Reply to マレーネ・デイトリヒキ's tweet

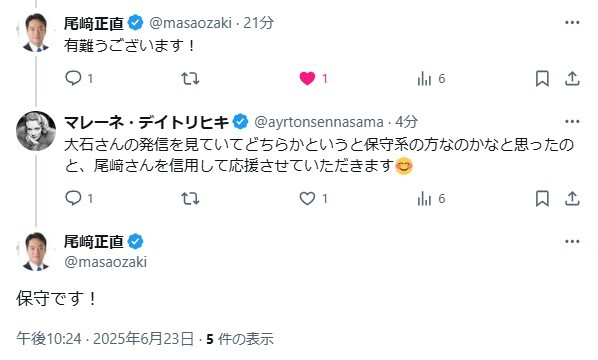click(73, 198)
